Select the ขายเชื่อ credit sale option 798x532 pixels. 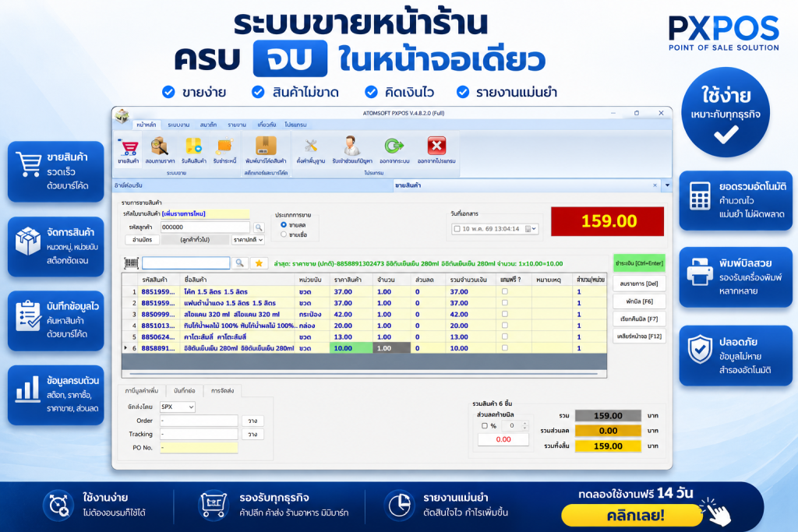coord(284,234)
